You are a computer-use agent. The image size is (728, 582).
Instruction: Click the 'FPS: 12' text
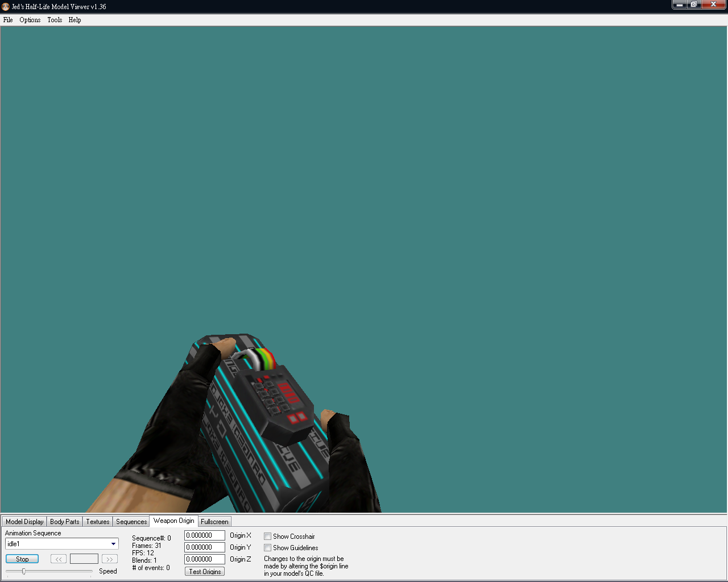(143, 553)
